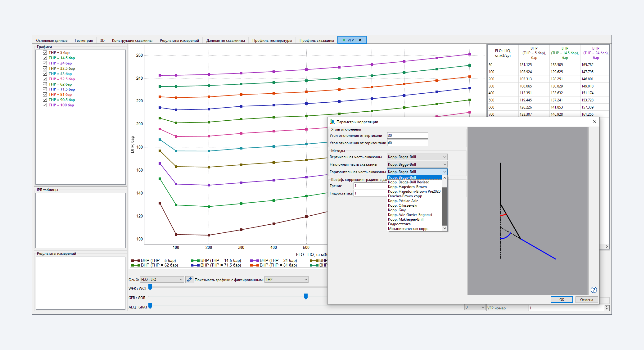Select Корр. Hagedorn-Brown Pre2020 option

point(414,191)
